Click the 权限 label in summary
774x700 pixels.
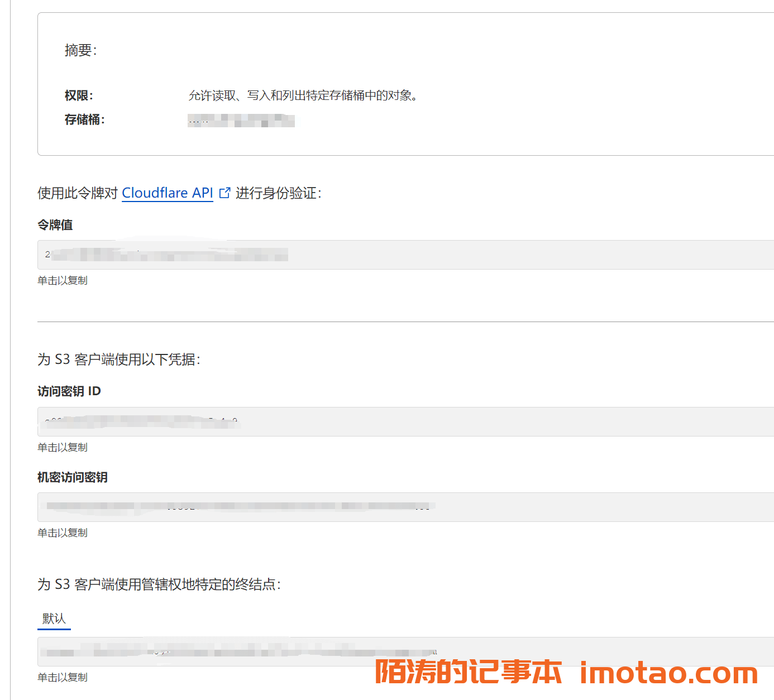pyautogui.click(x=79, y=95)
